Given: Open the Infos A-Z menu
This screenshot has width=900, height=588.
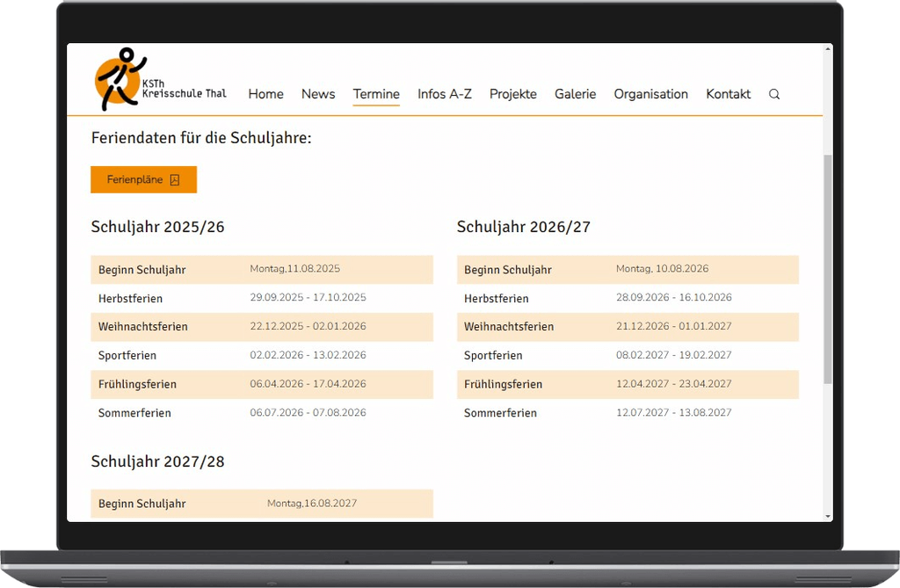Looking at the screenshot, I should click(x=445, y=94).
